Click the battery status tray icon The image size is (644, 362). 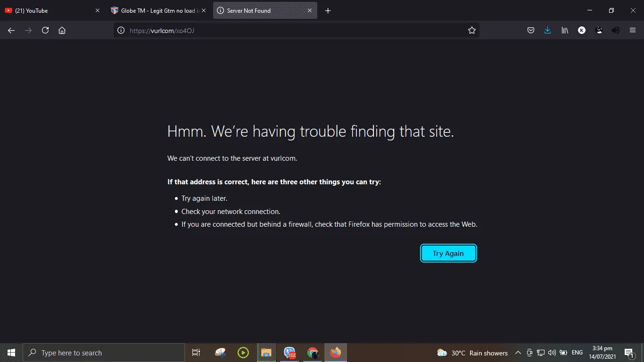coord(563,353)
